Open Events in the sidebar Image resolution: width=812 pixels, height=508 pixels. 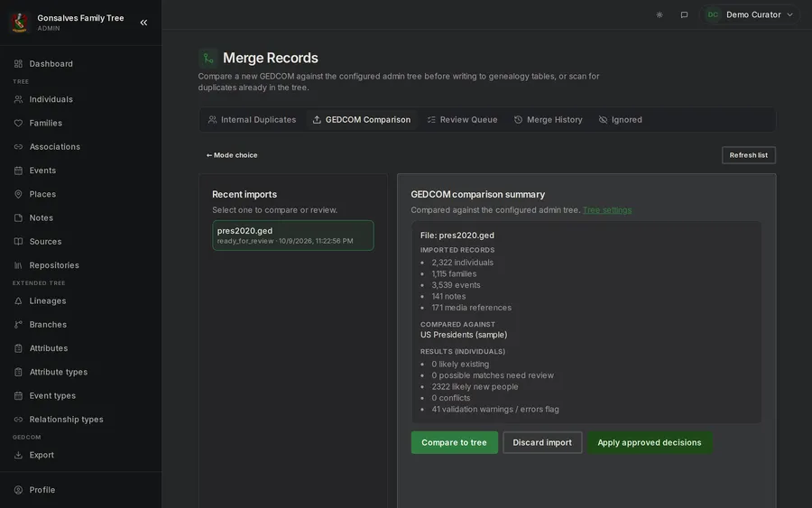tap(81, 171)
